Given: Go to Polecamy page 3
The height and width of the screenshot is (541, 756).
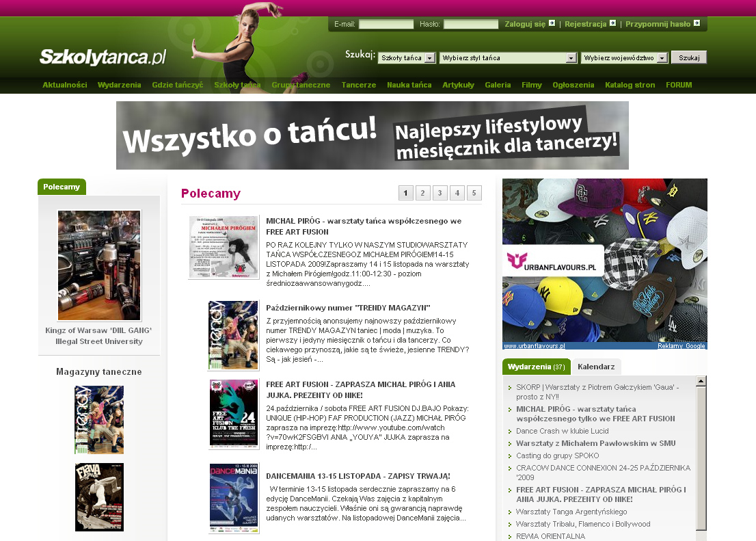Looking at the screenshot, I should (x=440, y=193).
